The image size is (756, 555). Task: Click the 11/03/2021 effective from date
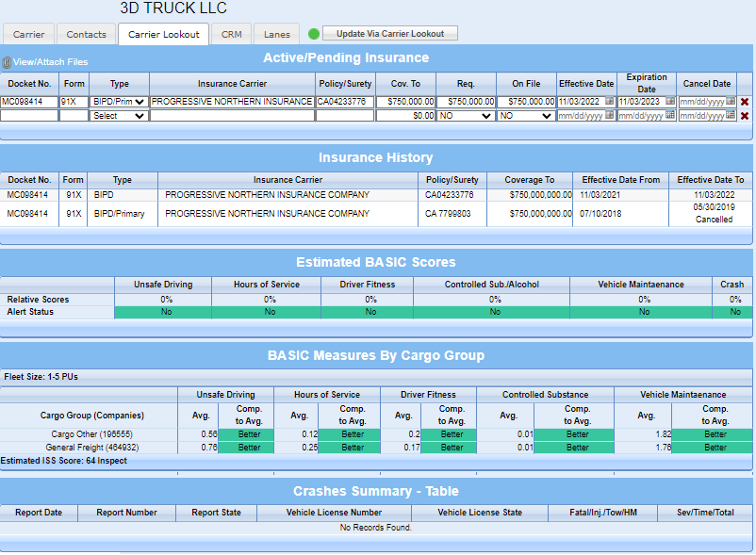(x=600, y=195)
